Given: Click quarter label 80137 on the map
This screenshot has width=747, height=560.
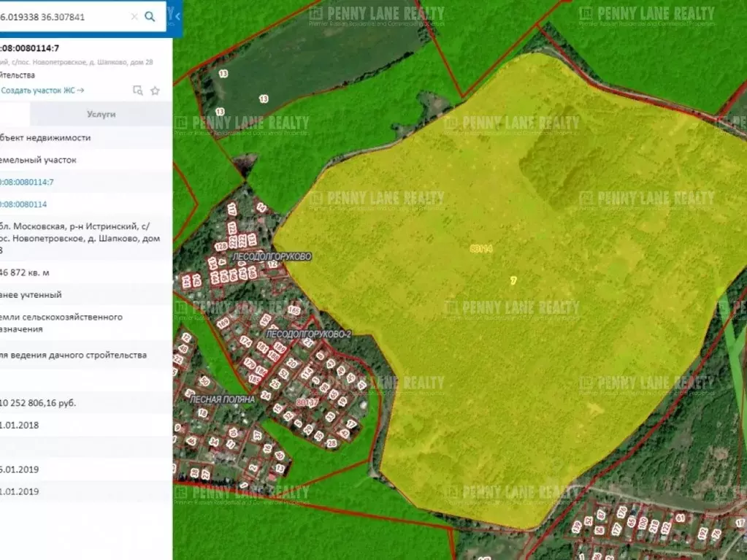Looking at the screenshot, I should click(x=306, y=402).
